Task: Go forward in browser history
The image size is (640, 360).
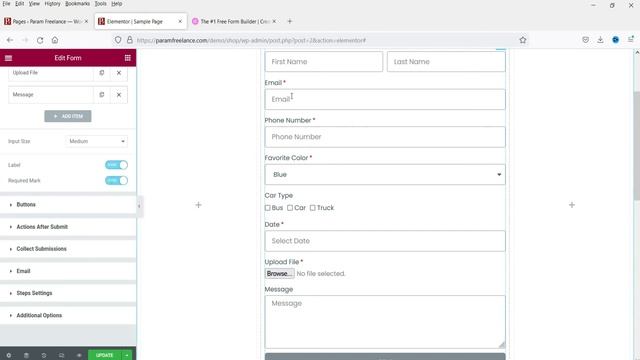Action: pos(25,40)
